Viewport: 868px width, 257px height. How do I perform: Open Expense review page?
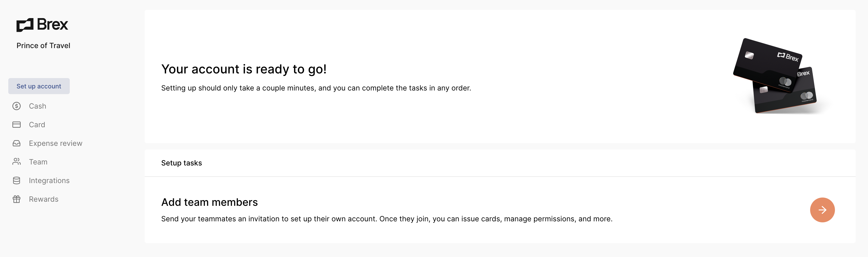tap(56, 143)
